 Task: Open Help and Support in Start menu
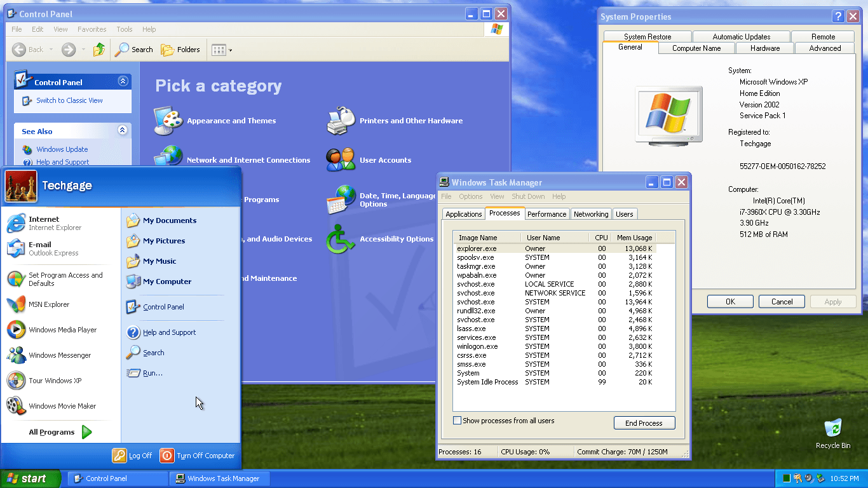pos(161,332)
